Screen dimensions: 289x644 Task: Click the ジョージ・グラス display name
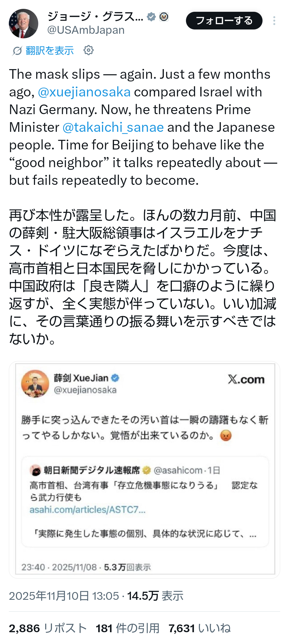tap(95, 17)
